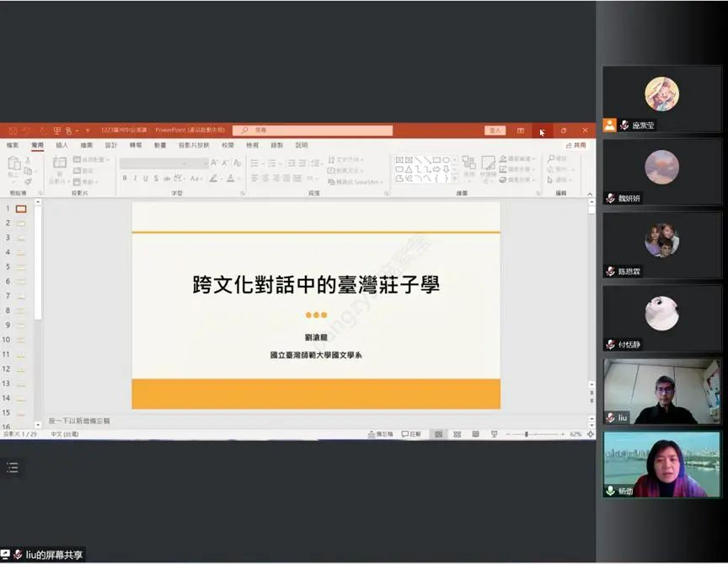Toggle the 註解 comments pane button

(411, 434)
